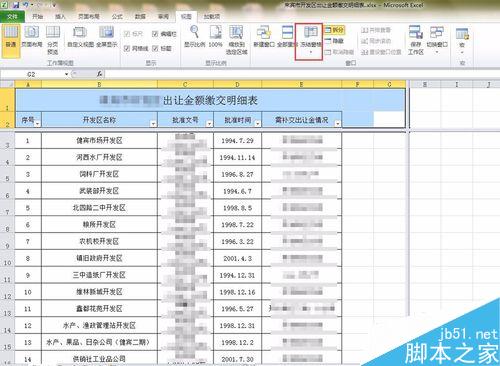Click cell with date 2001.4.3

[237, 258]
